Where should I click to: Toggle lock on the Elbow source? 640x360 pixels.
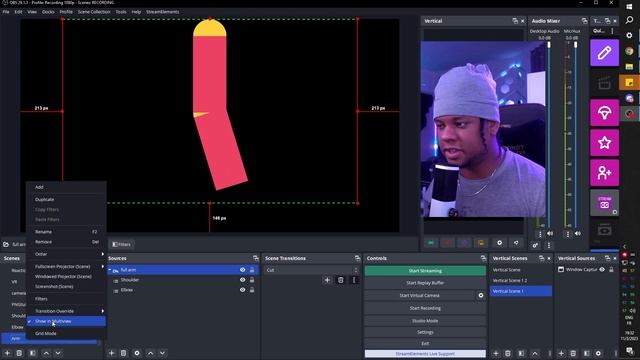point(252,290)
